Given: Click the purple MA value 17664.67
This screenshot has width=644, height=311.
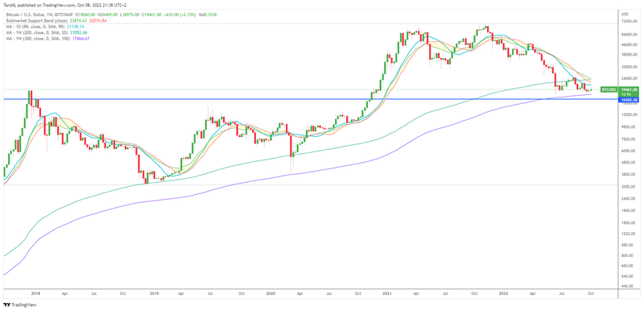Looking at the screenshot, I should (81, 38).
